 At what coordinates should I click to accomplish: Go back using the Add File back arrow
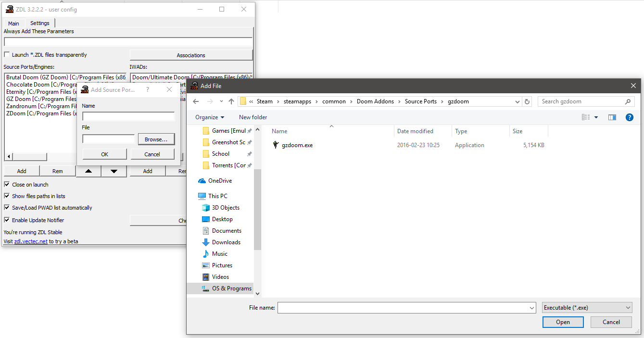point(196,101)
